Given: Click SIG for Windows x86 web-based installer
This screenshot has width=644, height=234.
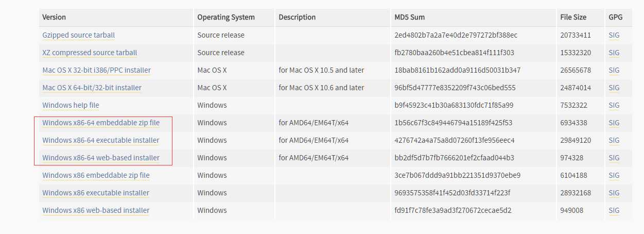Looking at the screenshot, I should 614,210.
